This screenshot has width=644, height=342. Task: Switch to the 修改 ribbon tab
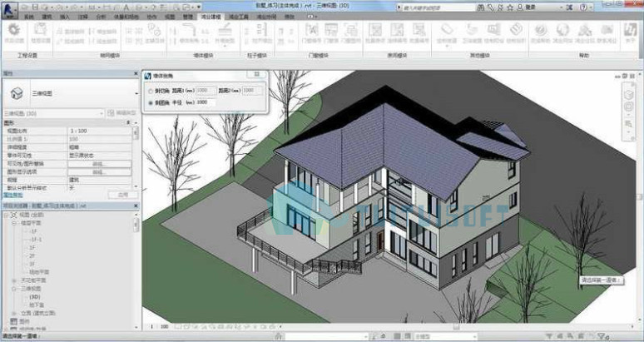coord(290,17)
